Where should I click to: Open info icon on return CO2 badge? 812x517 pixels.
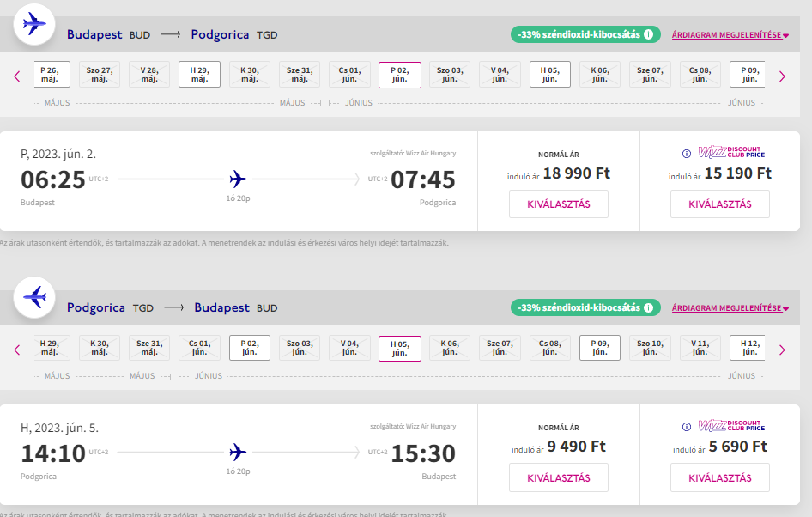pos(648,307)
